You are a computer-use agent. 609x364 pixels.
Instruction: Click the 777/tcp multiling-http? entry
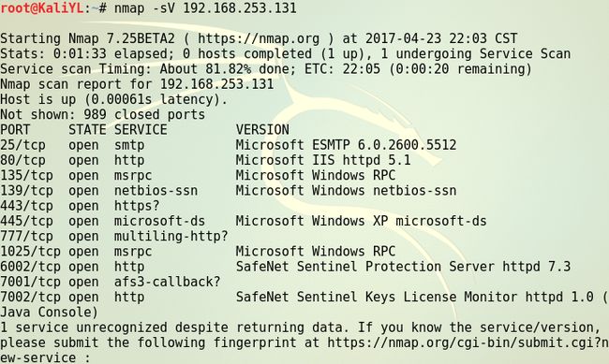[114, 237]
